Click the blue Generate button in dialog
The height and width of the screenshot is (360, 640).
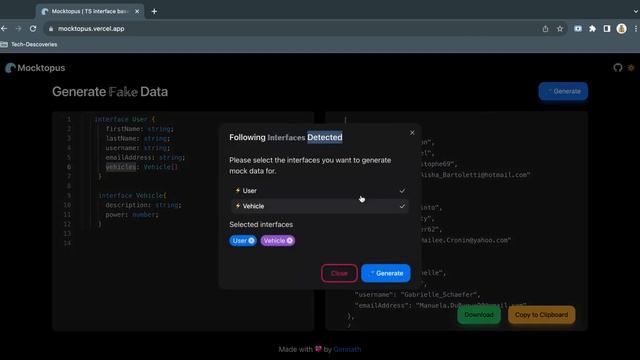pyautogui.click(x=386, y=273)
